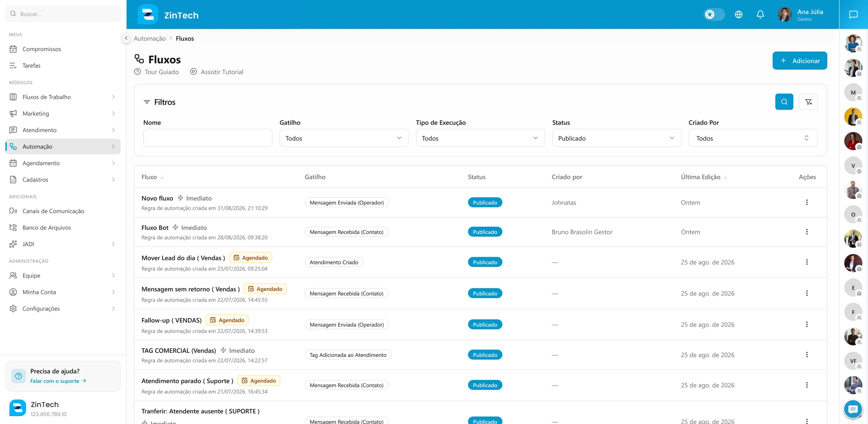The width and height of the screenshot is (868, 424).
Task: Open actions menu for TAG COMERCIAL row
Action: click(x=807, y=355)
